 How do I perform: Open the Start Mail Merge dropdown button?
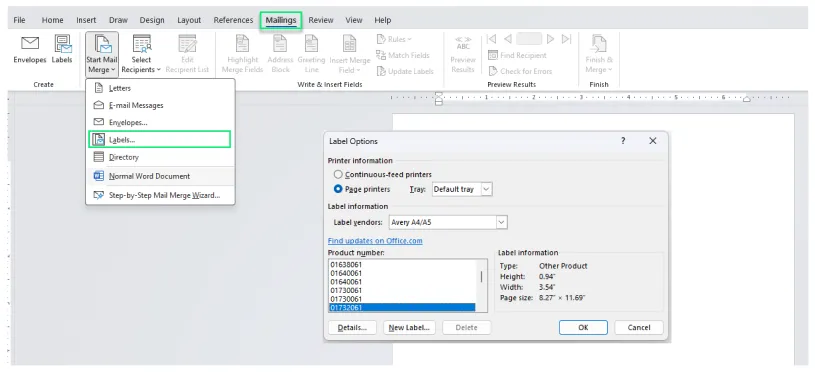click(x=102, y=54)
